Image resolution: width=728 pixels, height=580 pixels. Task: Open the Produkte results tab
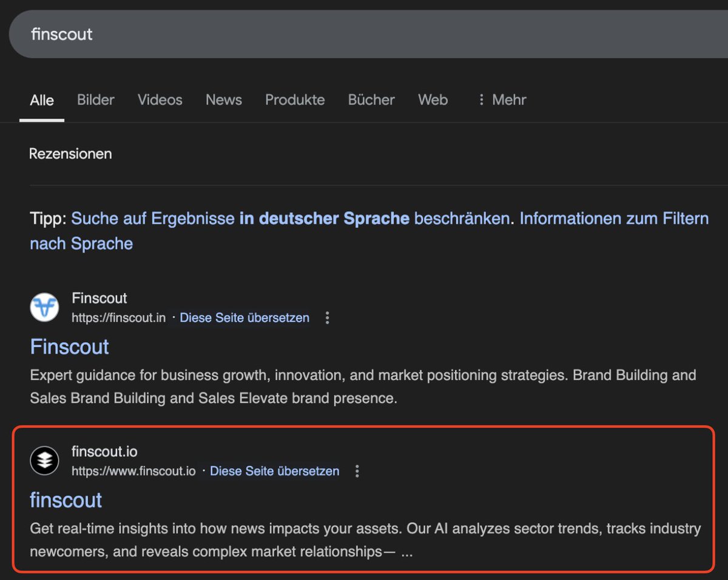[295, 99]
